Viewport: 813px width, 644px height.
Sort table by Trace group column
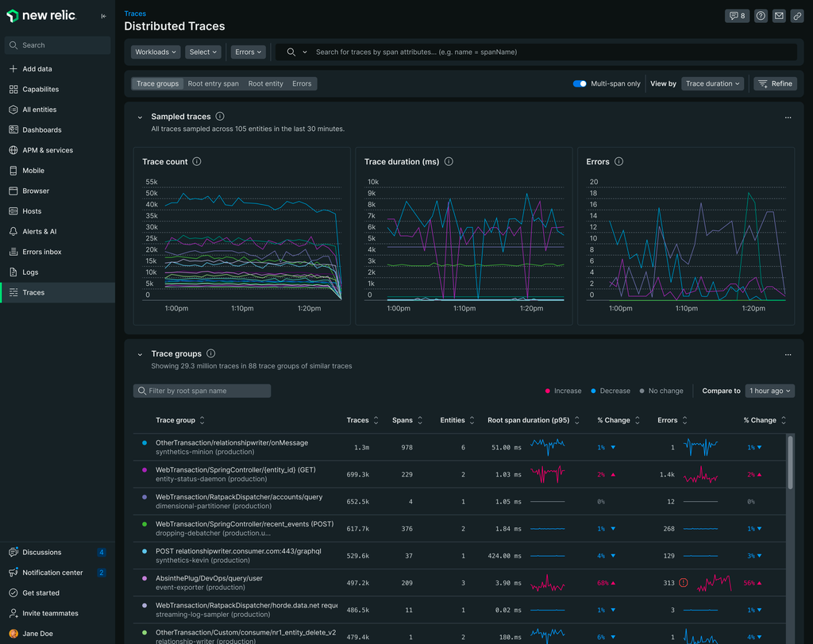click(x=180, y=420)
